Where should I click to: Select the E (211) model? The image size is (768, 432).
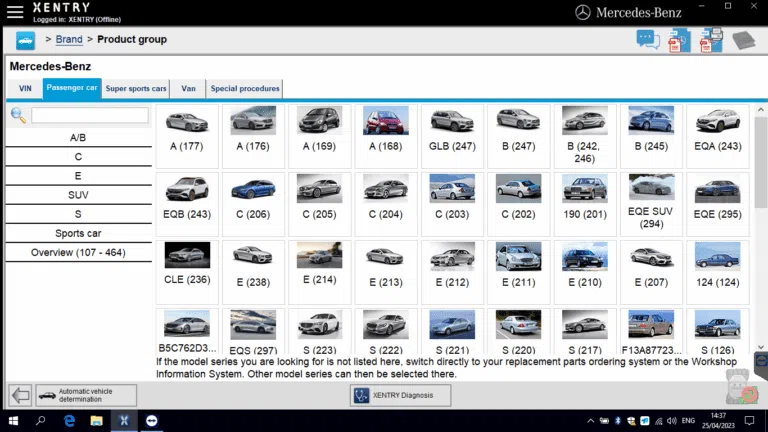[519, 272]
